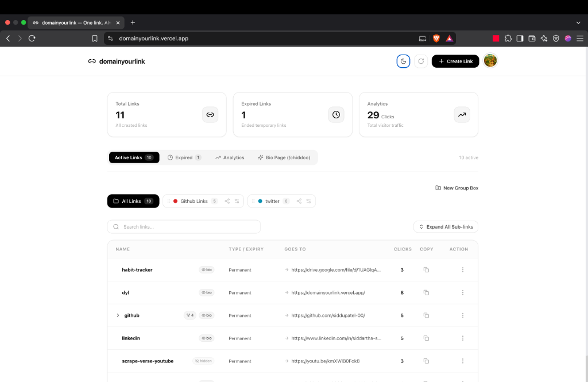Open actions menu for dyl
The height and width of the screenshot is (382, 588).
click(x=463, y=293)
